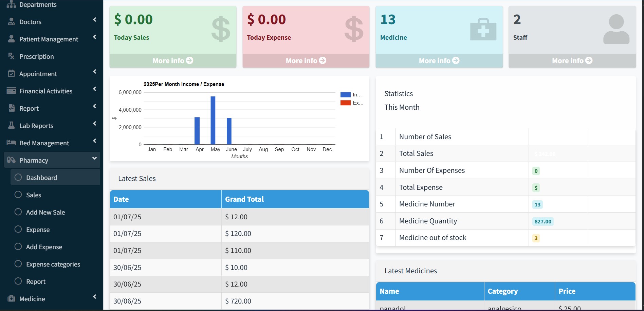
Task: Select the Add Expense circle option
Action: [18, 246]
